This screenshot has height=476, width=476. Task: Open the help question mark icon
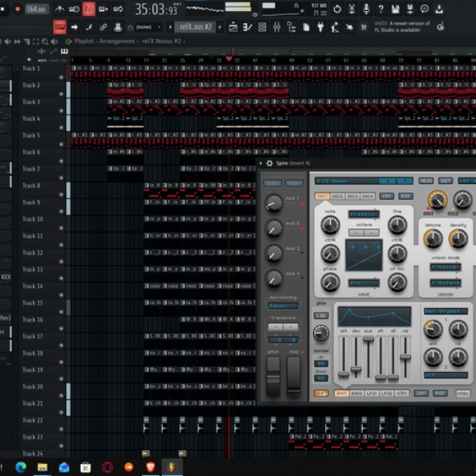[381, 9]
